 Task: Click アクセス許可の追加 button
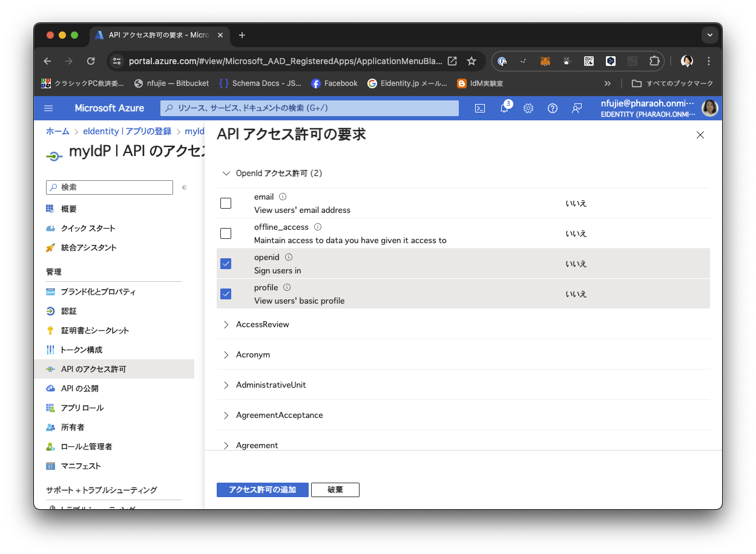(263, 490)
